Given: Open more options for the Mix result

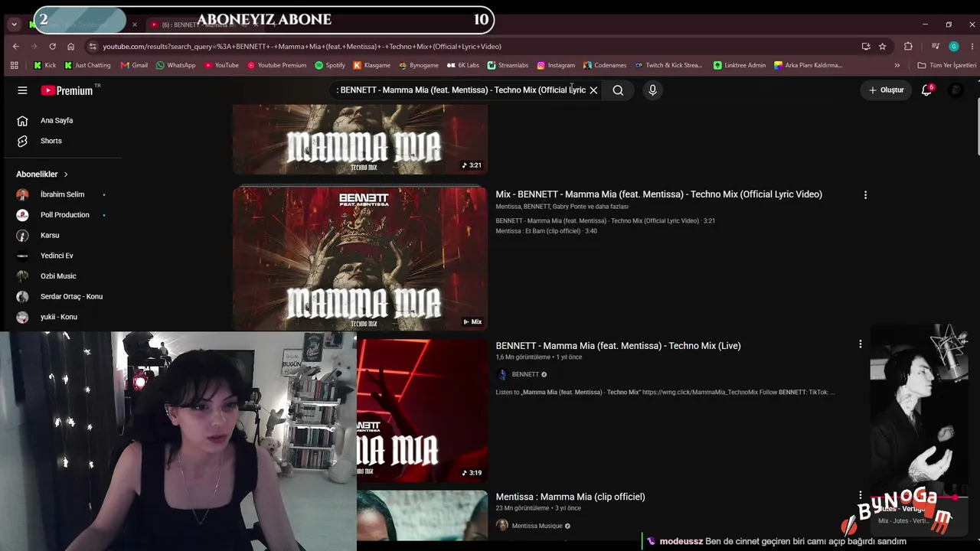Looking at the screenshot, I should (x=865, y=195).
